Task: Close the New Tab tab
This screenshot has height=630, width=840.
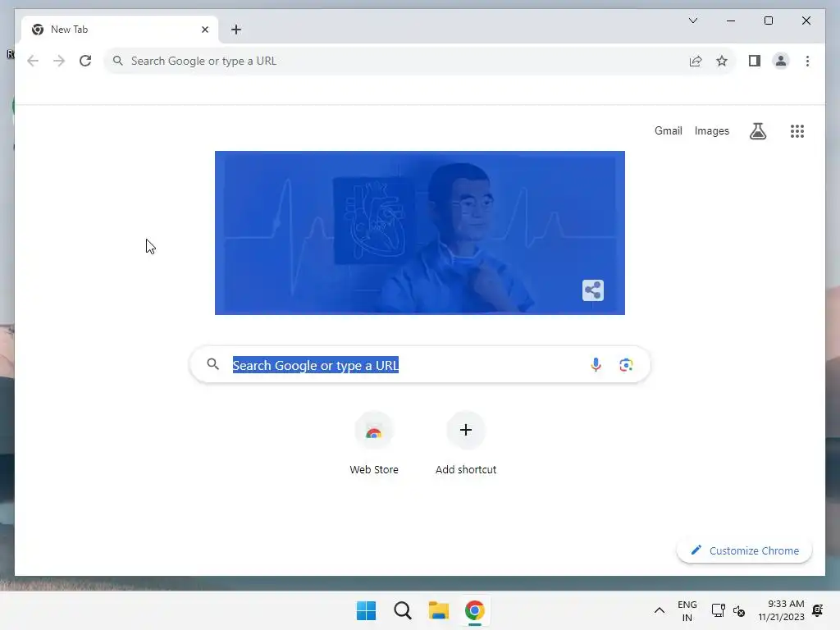Action: click(x=204, y=30)
